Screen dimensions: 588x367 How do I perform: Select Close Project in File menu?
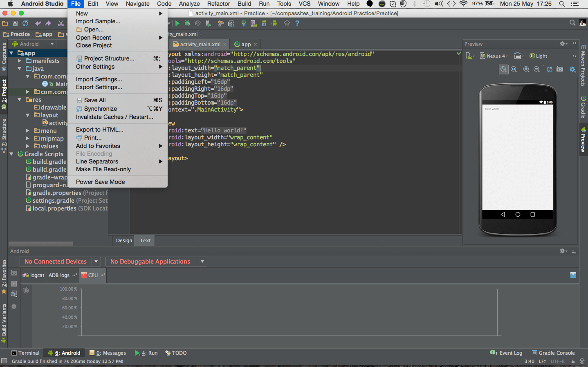(117, 45)
